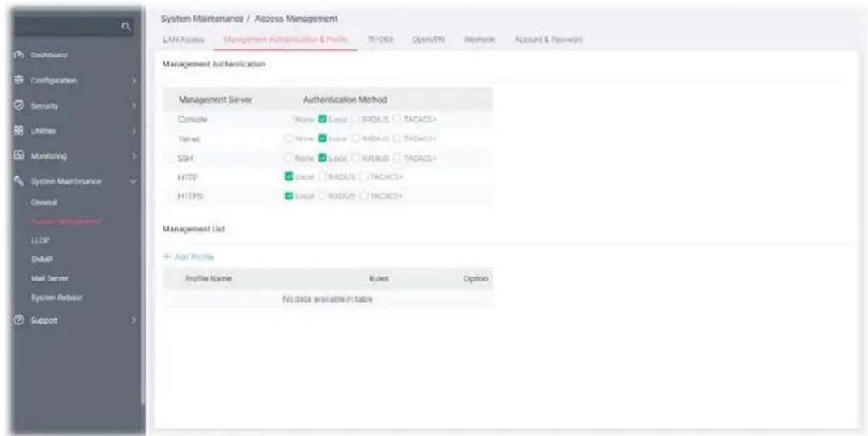Open the Mail Server sidebar item
868x436 pixels.
coord(50,278)
